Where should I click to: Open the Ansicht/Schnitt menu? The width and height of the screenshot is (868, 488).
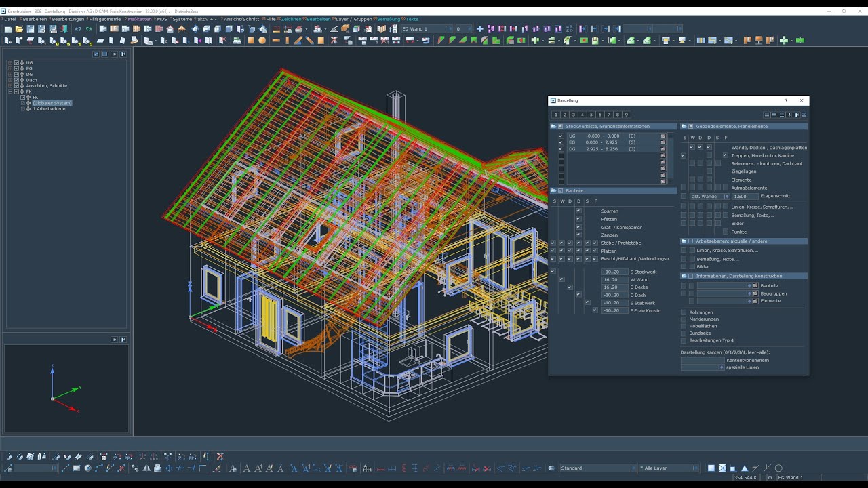coord(241,19)
